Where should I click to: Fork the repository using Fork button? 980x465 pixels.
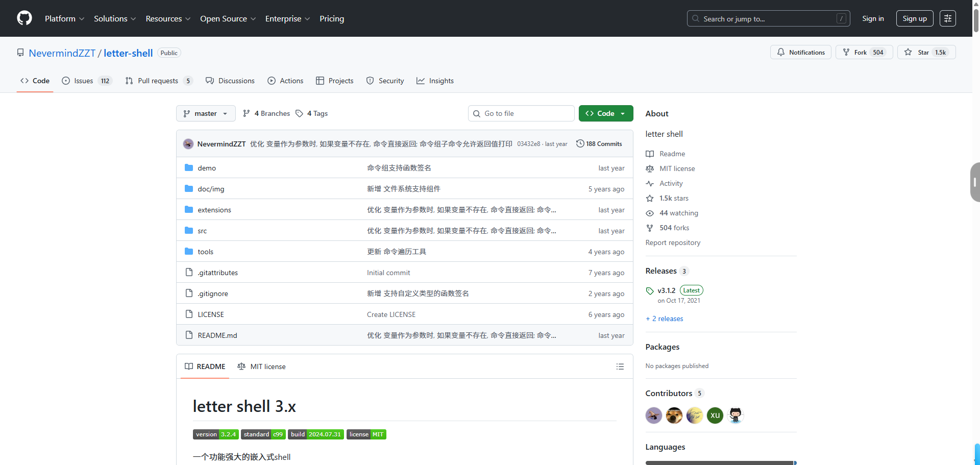pyautogui.click(x=864, y=52)
